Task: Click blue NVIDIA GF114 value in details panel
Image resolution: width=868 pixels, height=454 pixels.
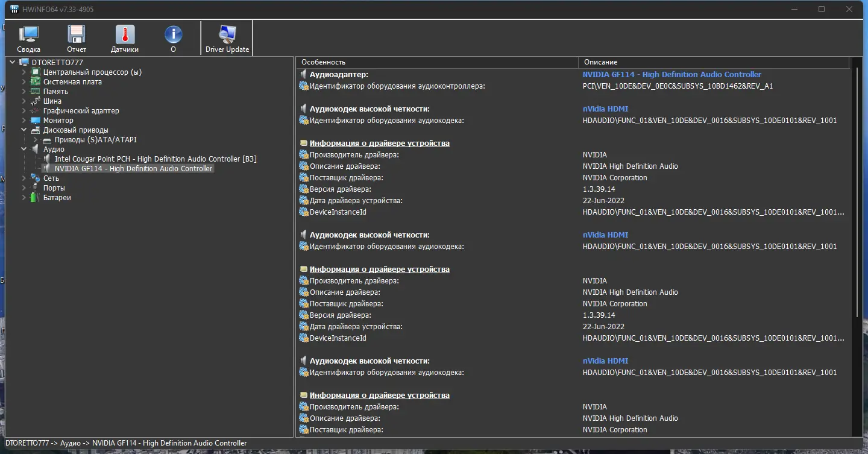Action: click(672, 75)
